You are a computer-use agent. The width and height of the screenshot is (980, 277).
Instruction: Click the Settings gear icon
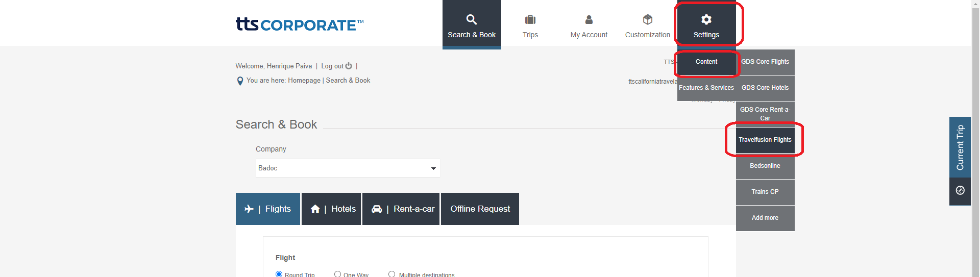point(706,19)
